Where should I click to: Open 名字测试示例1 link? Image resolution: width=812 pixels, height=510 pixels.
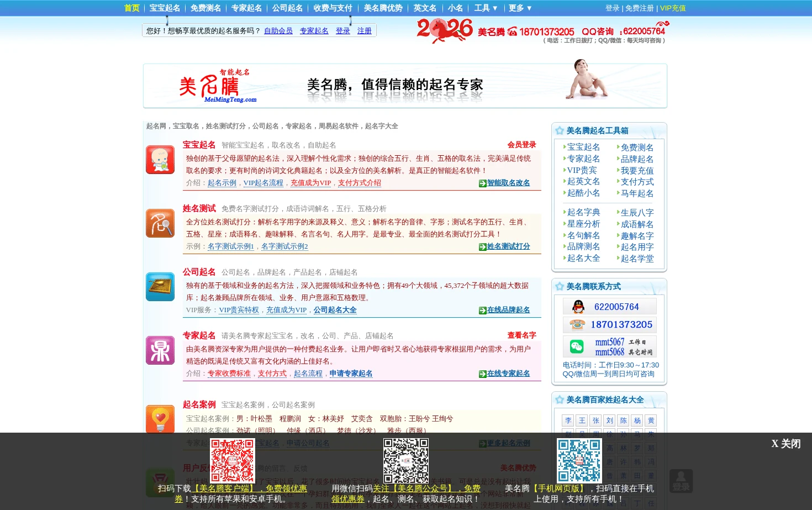click(x=231, y=246)
